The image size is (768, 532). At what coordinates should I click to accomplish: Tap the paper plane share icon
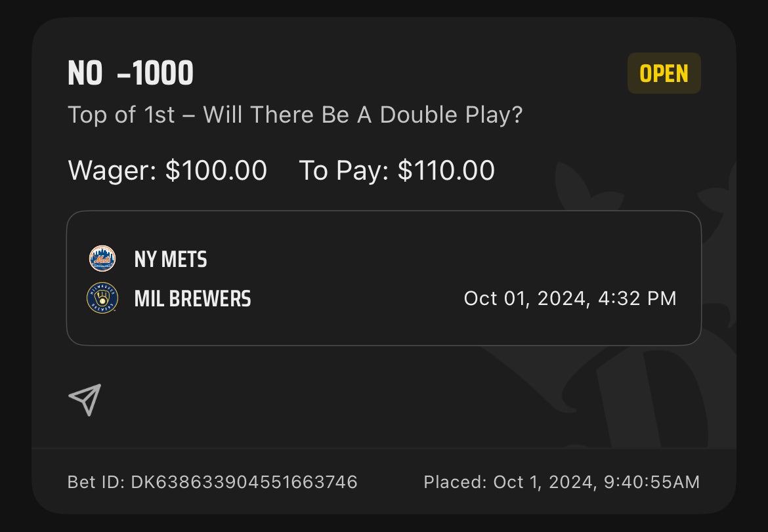coord(85,399)
